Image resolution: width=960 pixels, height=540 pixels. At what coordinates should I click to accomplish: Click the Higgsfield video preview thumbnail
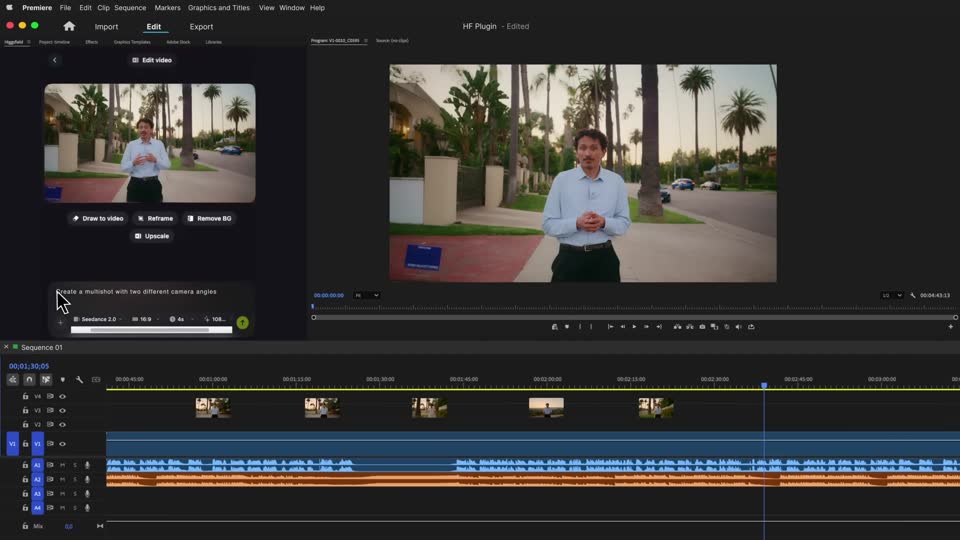point(150,143)
